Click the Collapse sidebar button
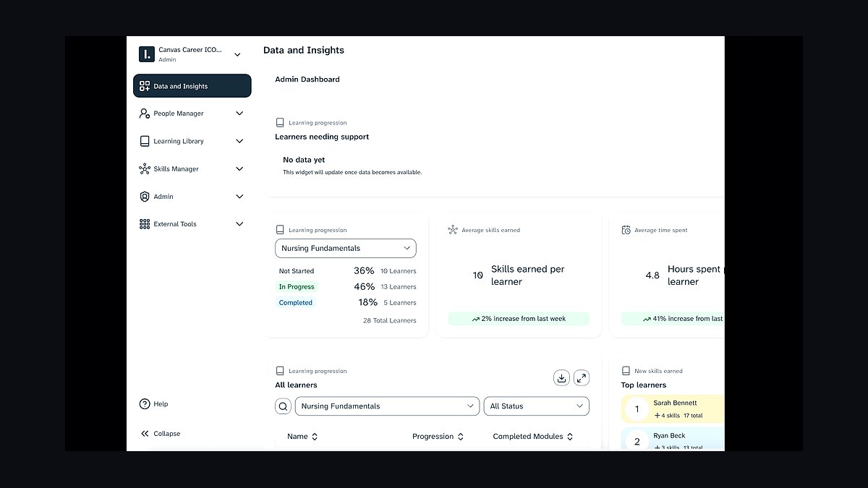This screenshot has width=868, height=488. pos(161,434)
